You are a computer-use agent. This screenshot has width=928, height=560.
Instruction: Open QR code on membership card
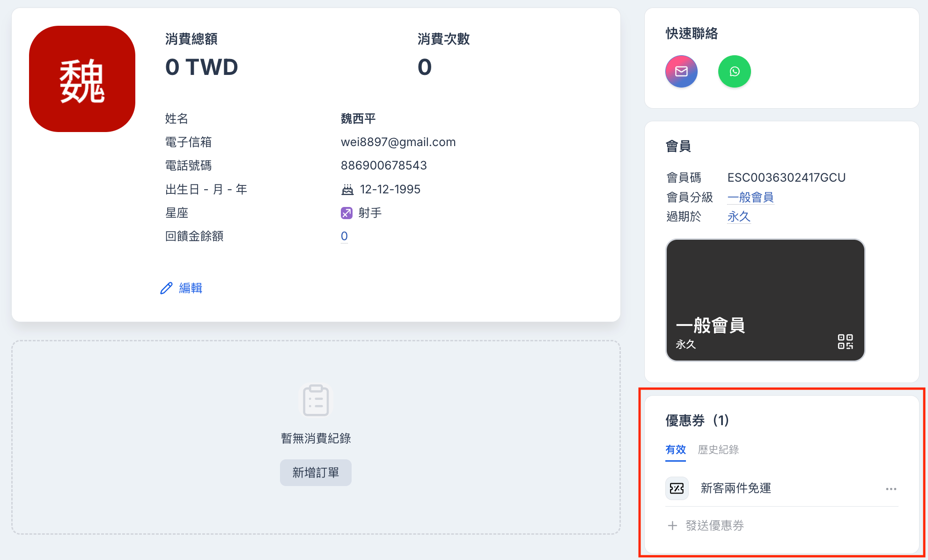[845, 341]
